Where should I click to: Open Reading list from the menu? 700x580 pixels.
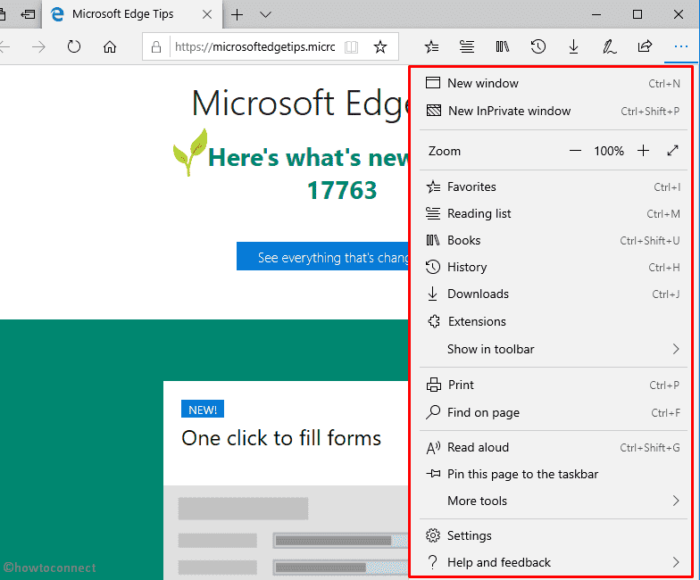pyautogui.click(x=553, y=213)
